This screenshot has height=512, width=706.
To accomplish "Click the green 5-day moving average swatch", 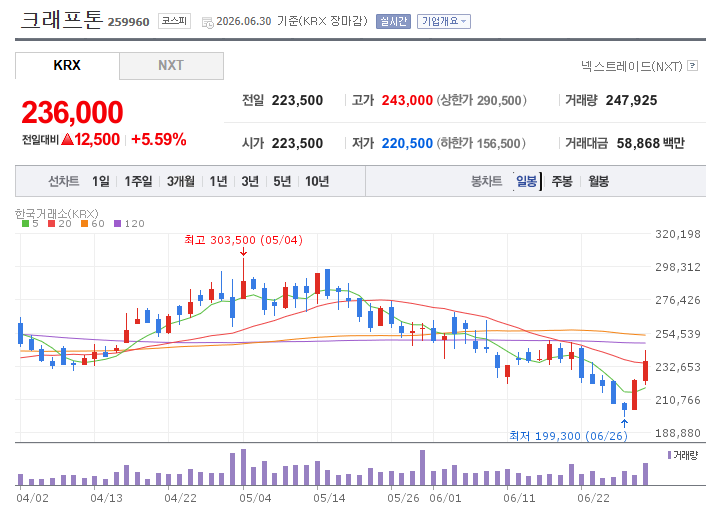I will point(25,223).
